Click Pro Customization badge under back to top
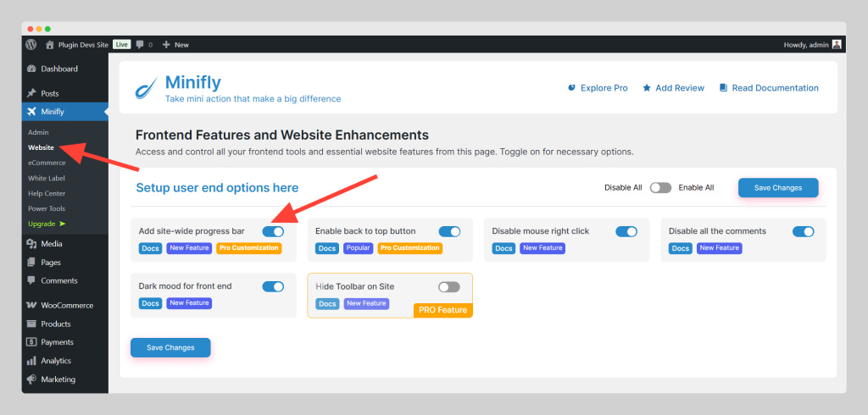This screenshot has width=868, height=415. [x=409, y=248]
